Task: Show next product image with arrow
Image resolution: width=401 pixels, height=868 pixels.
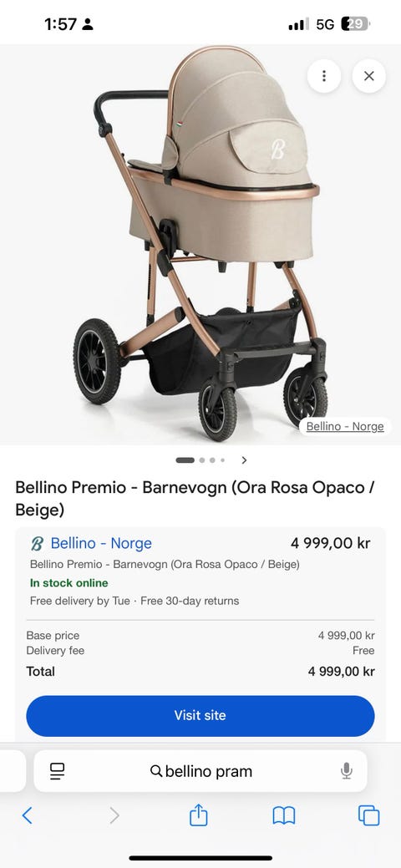Action: [244, 460]
